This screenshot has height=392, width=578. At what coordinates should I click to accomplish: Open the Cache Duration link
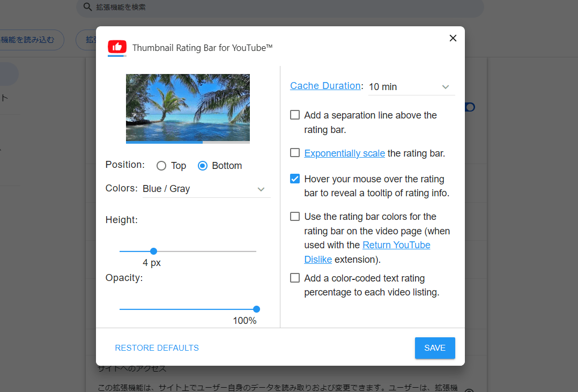tap(325, 86)
